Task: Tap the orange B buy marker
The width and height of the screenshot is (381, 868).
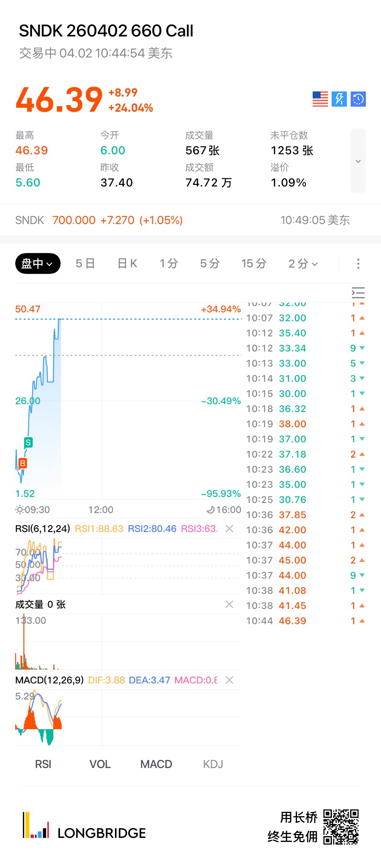Action: click(x=23, y=463)
